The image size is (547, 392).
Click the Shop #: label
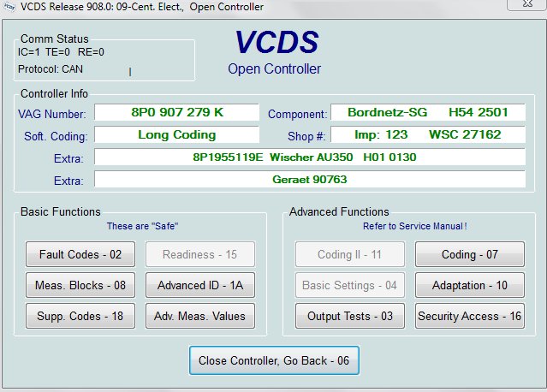[x=306, y=136]
